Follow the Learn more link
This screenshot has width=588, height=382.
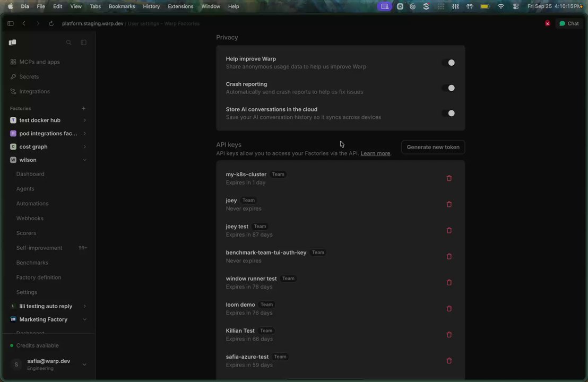coord(375,153)
